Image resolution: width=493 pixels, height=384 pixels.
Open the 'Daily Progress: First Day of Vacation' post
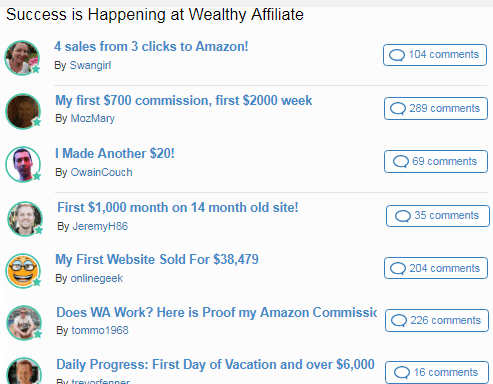coord(215,364)
